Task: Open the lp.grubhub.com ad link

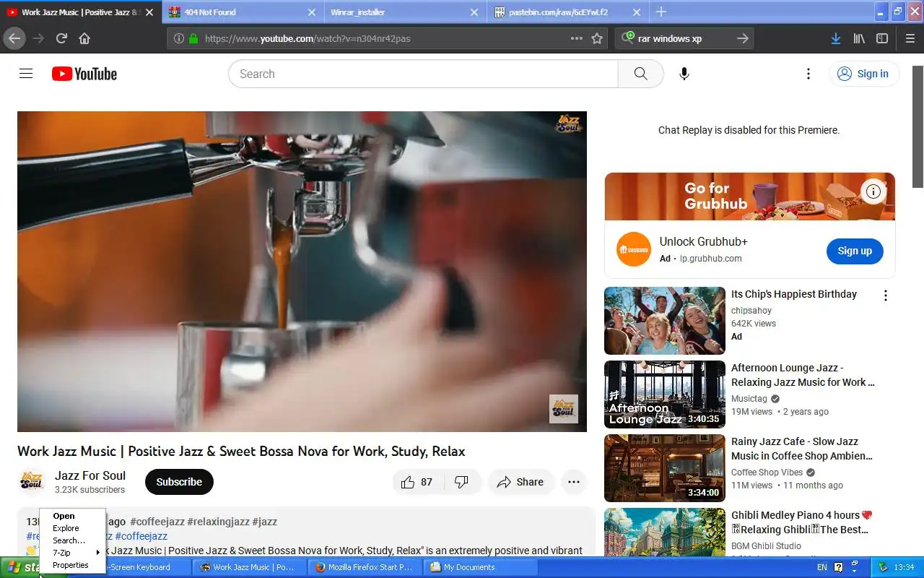Action: [710, 259]
